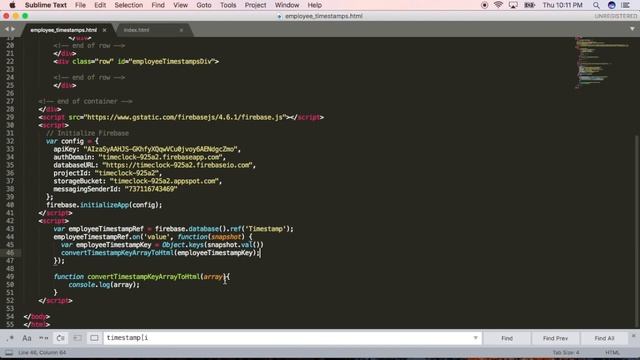The height and width of the screenshot is (360, 640).
Task: Toggle whole word search option
Action: 44,338
